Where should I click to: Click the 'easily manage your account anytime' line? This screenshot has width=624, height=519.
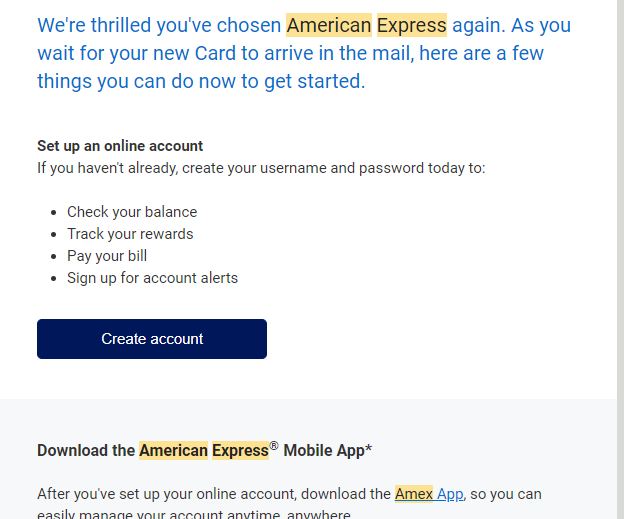(x=194, y=514)
